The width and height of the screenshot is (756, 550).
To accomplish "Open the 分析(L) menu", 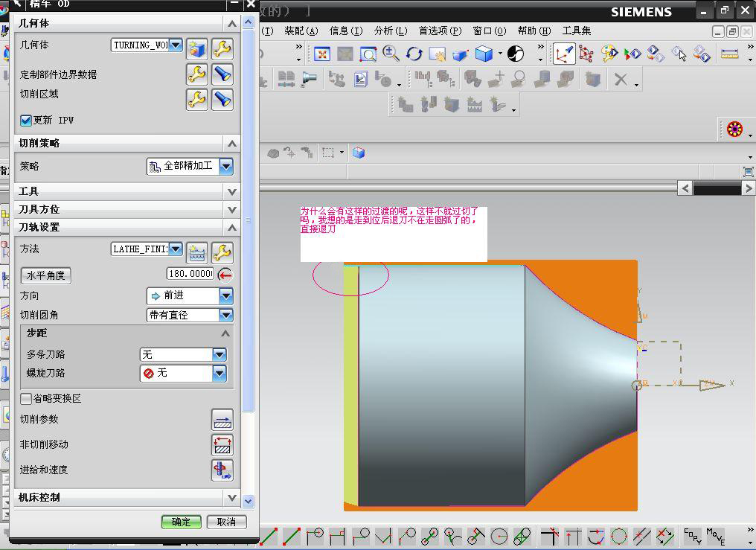I will tap(391, 31).
